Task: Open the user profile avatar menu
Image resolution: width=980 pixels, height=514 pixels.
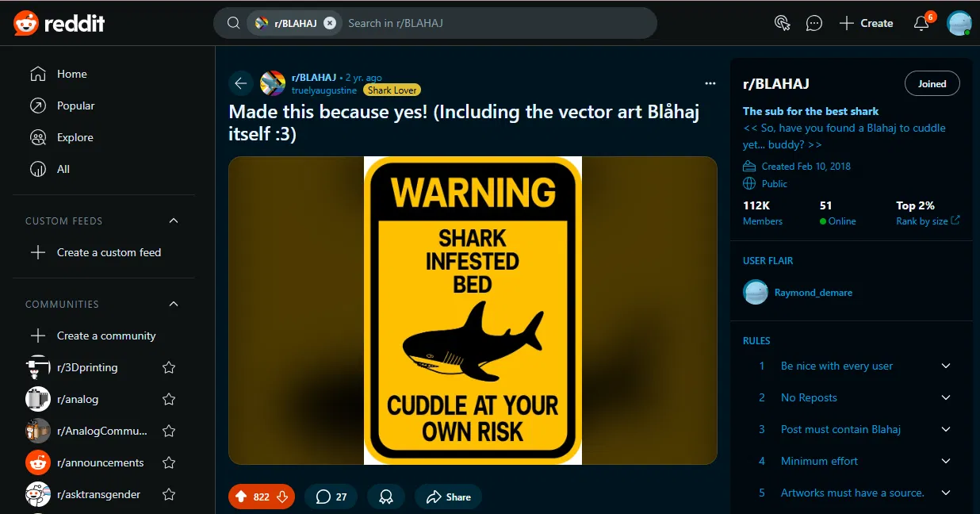Action: tap(959, 23)
